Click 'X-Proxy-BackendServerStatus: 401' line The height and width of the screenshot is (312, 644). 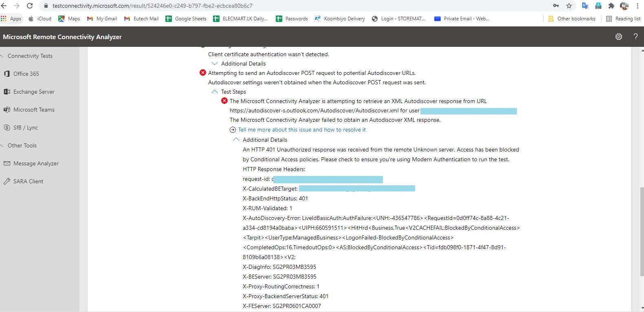(286, 296)
